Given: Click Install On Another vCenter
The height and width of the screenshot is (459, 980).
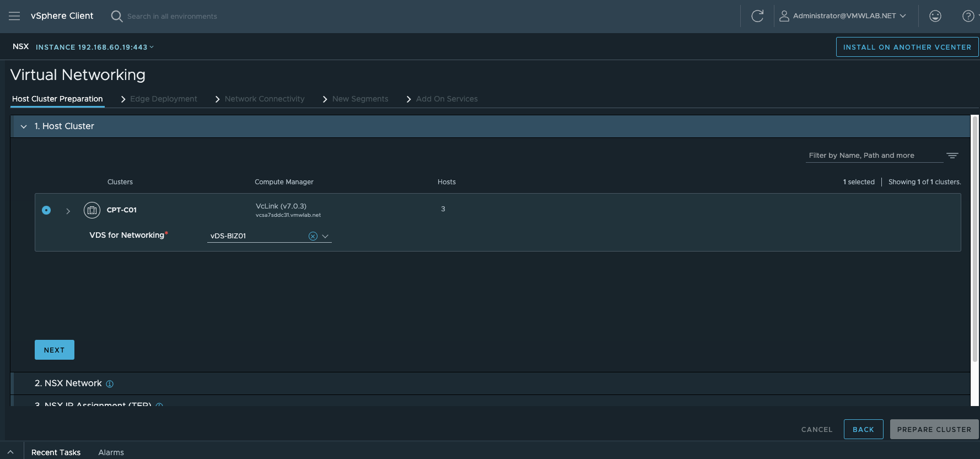Looking at the screenshot, I should pos(907,47).
